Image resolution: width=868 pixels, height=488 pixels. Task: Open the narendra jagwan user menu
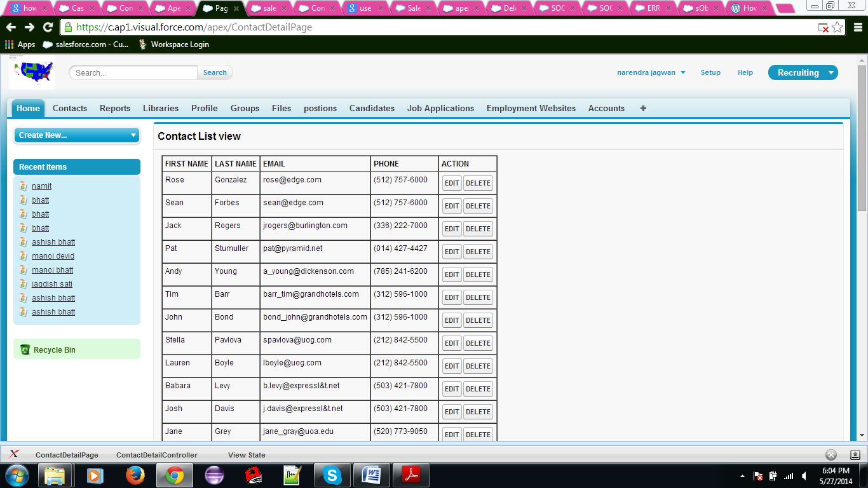coord(651,72)
